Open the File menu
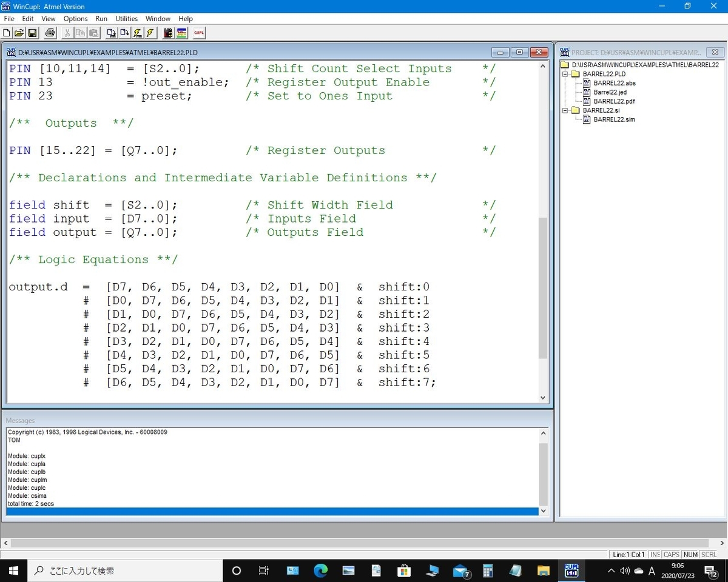 [9, 19]
